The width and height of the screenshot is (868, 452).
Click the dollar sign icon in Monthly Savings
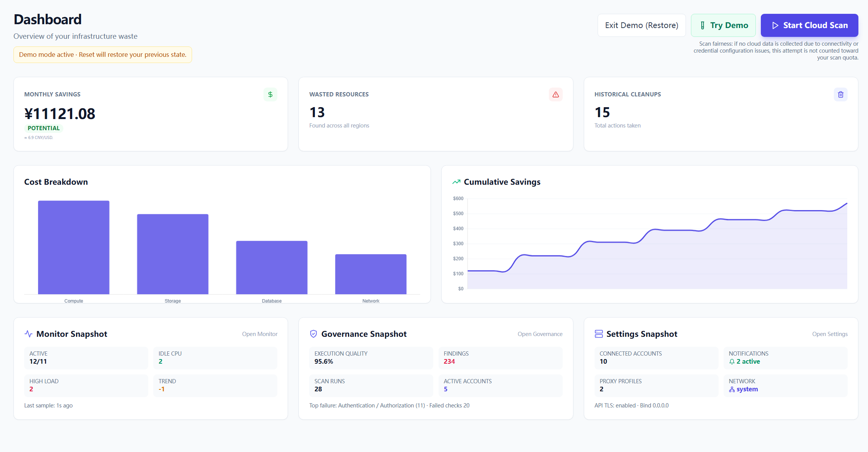270,94
